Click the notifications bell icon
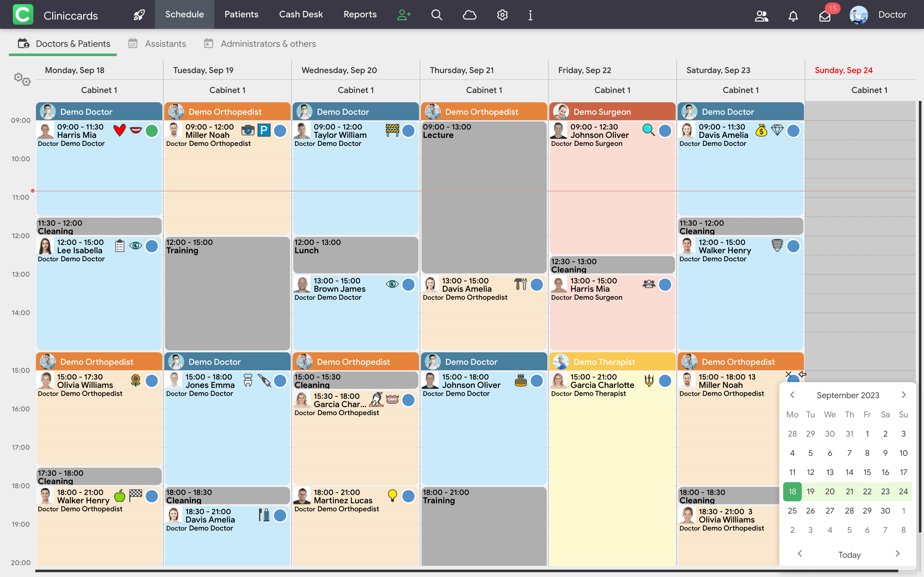 (793, 16)
